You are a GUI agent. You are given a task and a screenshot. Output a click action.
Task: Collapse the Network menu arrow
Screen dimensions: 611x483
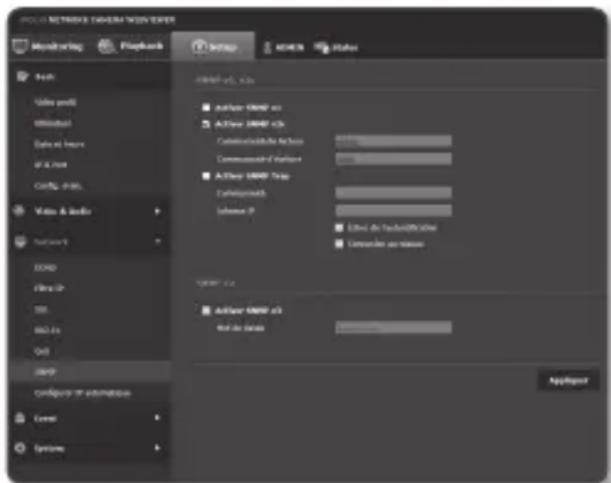coord(158,241)
